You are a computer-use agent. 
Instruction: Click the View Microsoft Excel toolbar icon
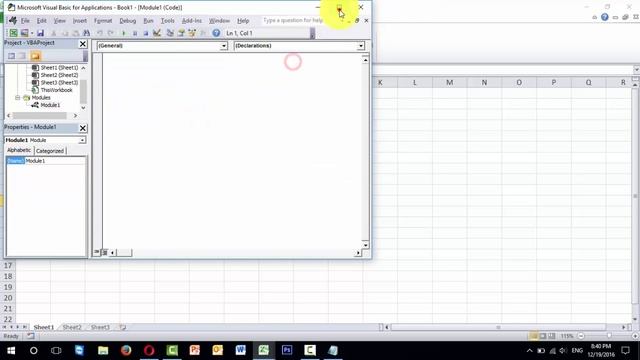[13, 33]
